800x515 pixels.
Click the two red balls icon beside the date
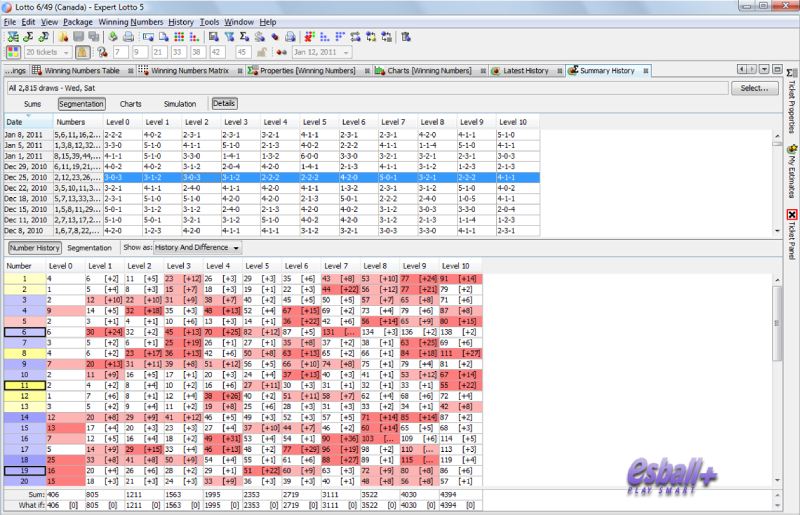coord(281,52)
